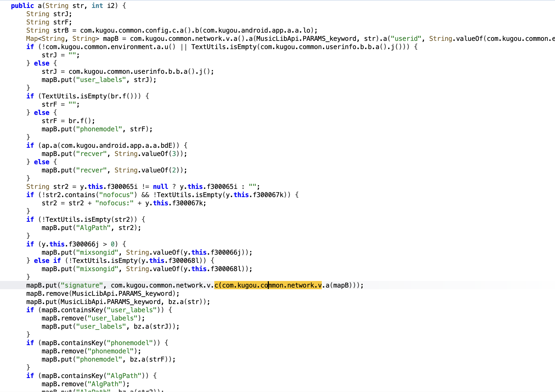Click the bdE field reference
Viewport: 555px width, 392px height.
click(x=166, y=146)
